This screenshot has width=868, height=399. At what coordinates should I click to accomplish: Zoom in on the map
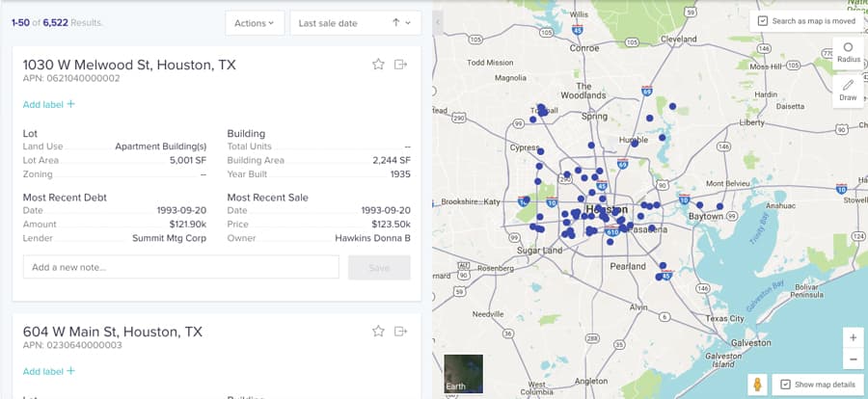[x=852, y=337]
